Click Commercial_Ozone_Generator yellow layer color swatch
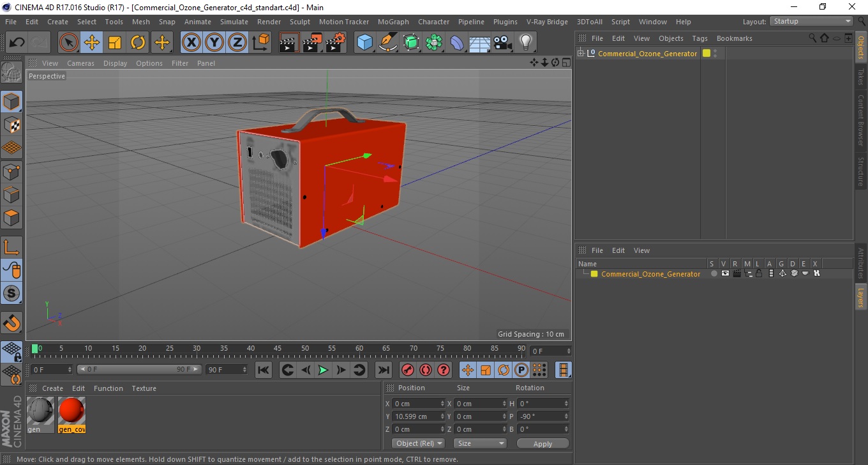The width and height of the screenshot is (868, 465). (x=707, y=54)
